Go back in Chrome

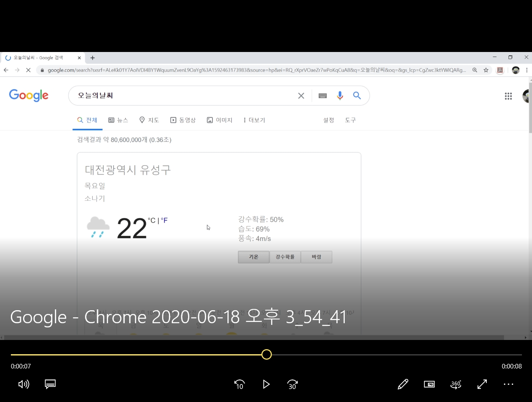tap(6, 70)
